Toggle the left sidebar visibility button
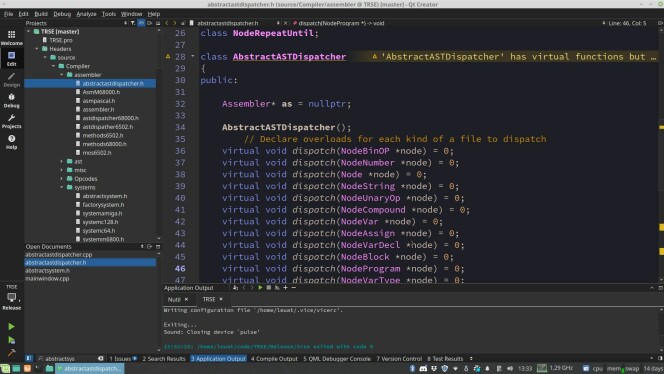Screen dimensions: 664x374 pyautogui.click(x=29, y=358)
